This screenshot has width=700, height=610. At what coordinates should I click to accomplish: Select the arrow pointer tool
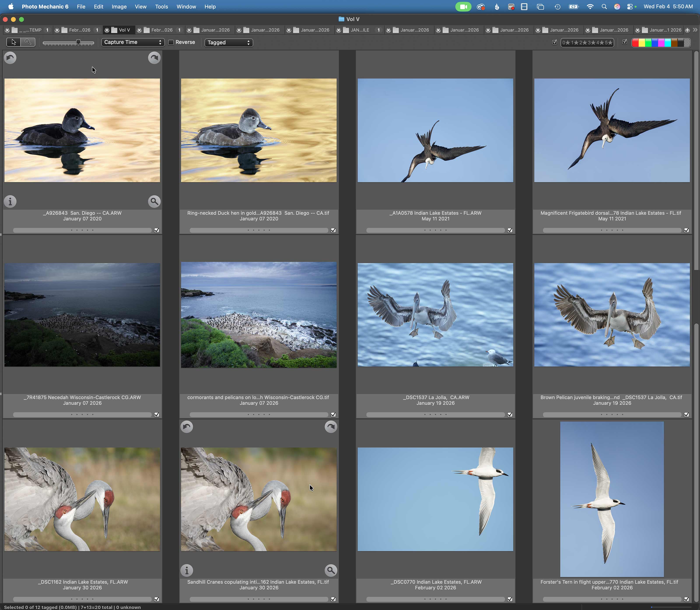coord(14,42)
